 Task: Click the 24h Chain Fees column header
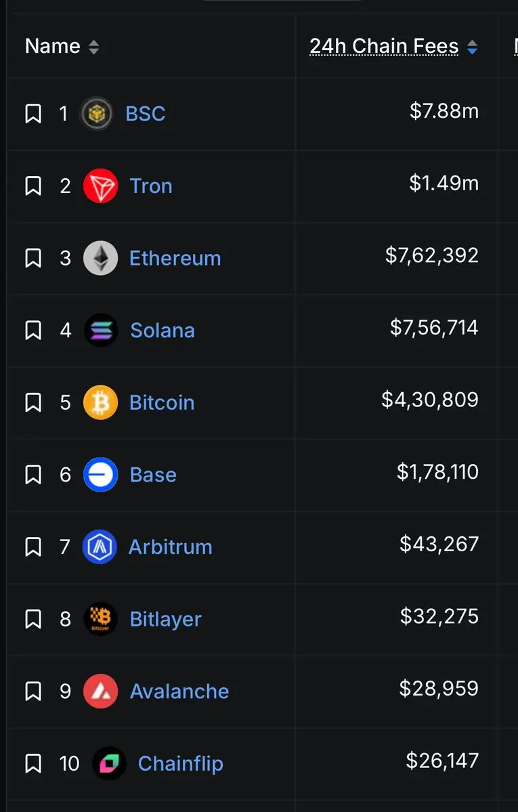click(384, 46)
